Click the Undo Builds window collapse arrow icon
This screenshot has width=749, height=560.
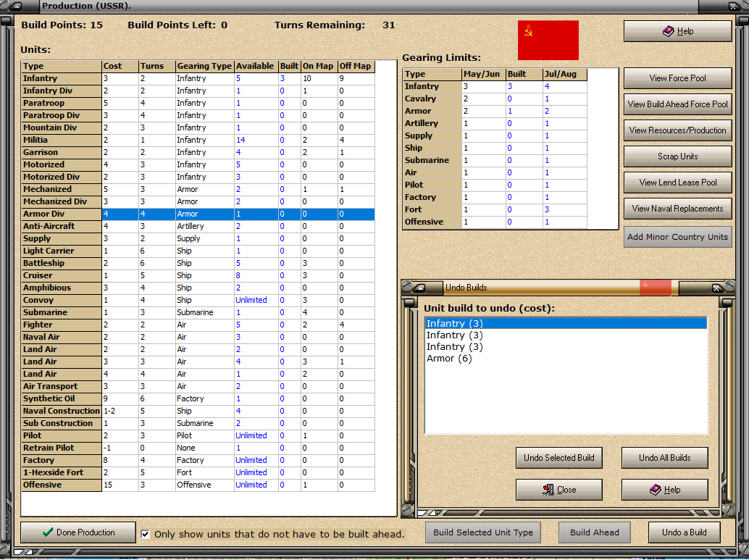(x=419, y=288)
